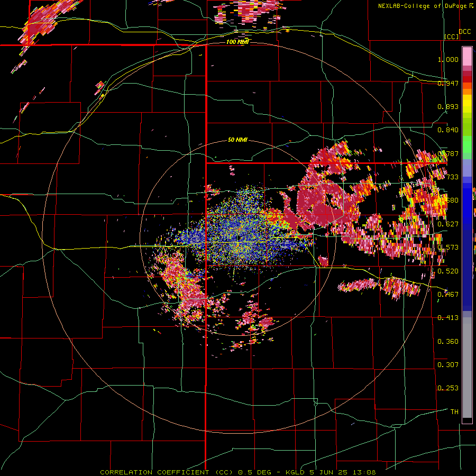Click the 1.000 scale value
This screenshot has width=476, height=476.
click(448, 59)
